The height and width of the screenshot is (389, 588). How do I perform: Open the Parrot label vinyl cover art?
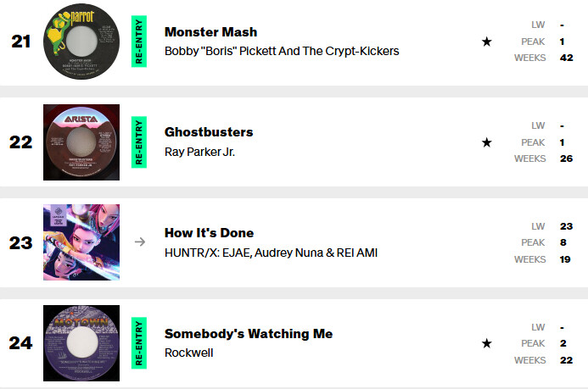[x=81, y=42]
